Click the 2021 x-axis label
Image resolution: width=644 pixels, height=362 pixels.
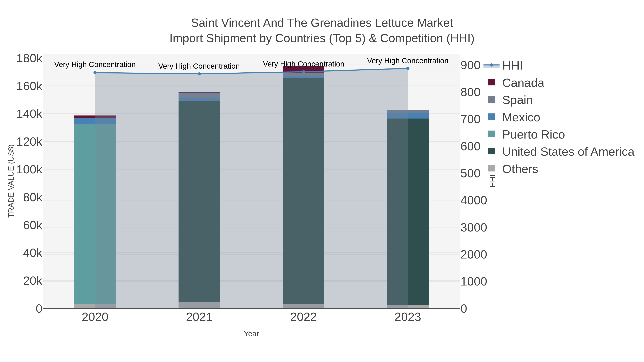199,317
